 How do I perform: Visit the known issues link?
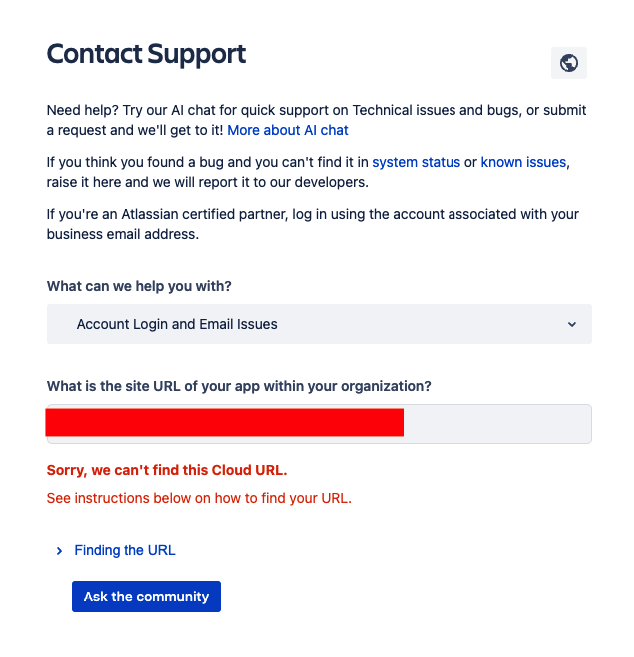[523, 162]
